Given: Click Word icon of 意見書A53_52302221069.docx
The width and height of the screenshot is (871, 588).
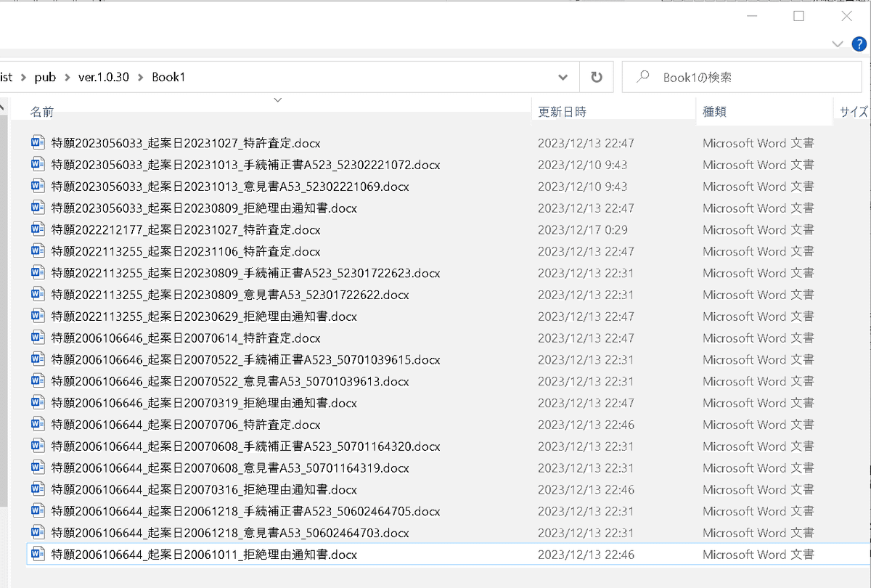Looking at the screenshot, I should click(38, 186).
